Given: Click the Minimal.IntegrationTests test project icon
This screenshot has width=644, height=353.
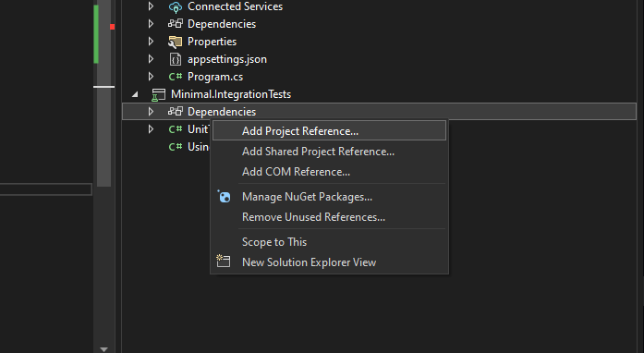Looking at the screenshot, I should [x=158, y=94].
